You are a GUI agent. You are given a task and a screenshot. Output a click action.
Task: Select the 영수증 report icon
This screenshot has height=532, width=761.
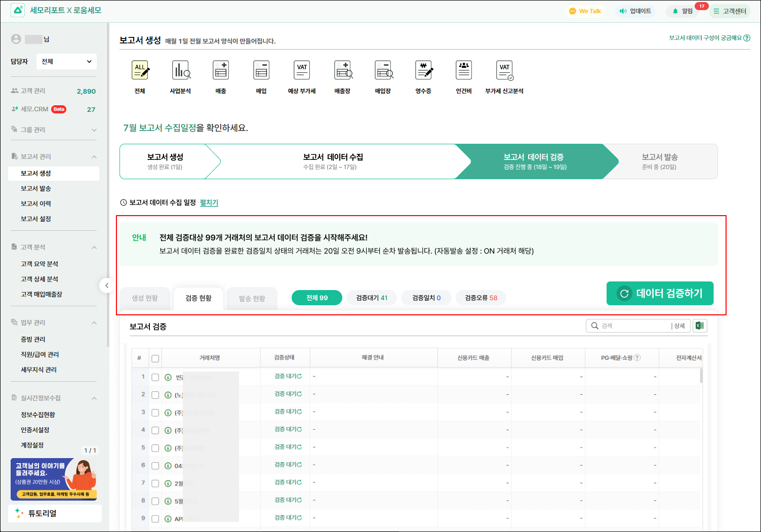click(423, 71)
